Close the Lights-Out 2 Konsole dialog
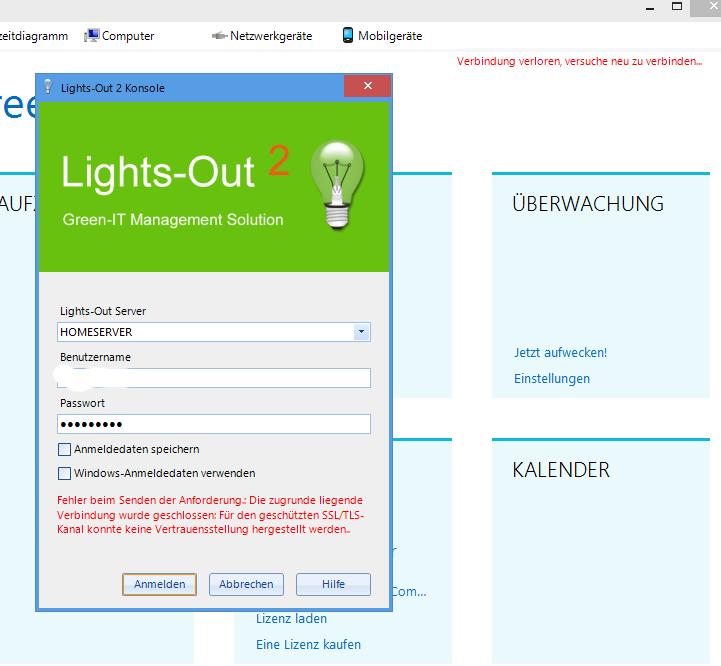 (x=367, y=86)
